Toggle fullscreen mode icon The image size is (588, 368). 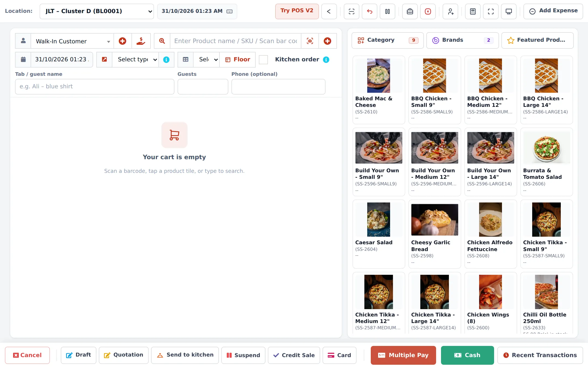pos(491,11)
